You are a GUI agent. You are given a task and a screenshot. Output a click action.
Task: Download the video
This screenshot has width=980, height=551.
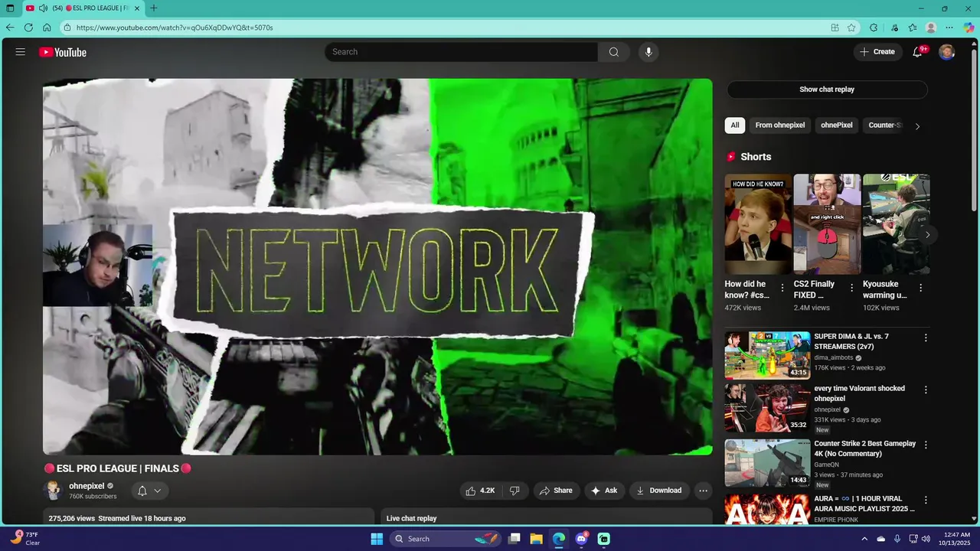658,491
